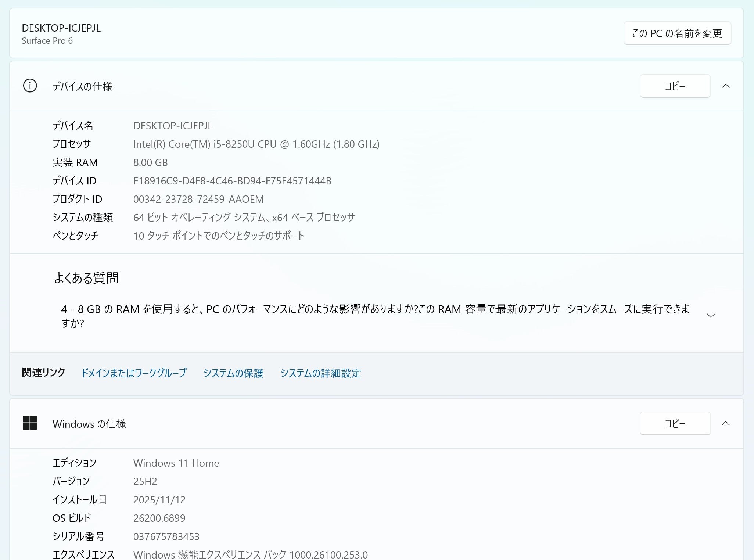
Task: Click the デバイスの仕様 section header
Action: click(82, 86)
